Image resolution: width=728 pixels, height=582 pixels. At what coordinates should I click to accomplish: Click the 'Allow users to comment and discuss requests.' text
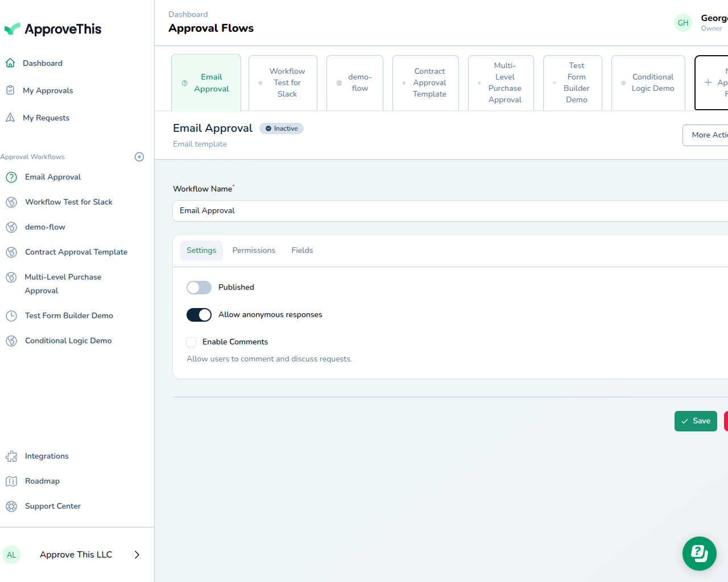click(269, 359)
